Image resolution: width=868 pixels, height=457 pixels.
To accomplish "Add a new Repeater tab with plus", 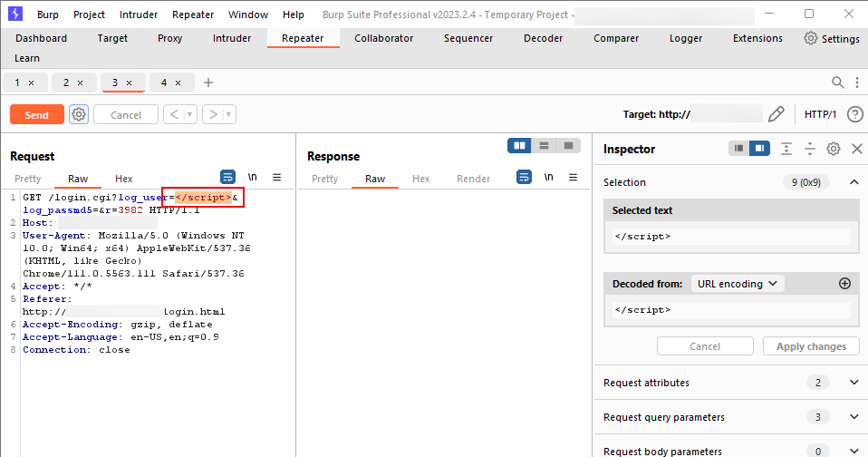I will tap(208, 83).
